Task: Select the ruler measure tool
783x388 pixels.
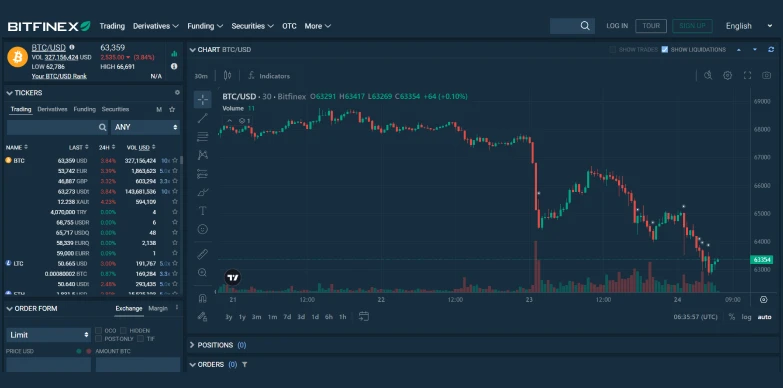Action: pyautogui.click(x=202, y=254)
